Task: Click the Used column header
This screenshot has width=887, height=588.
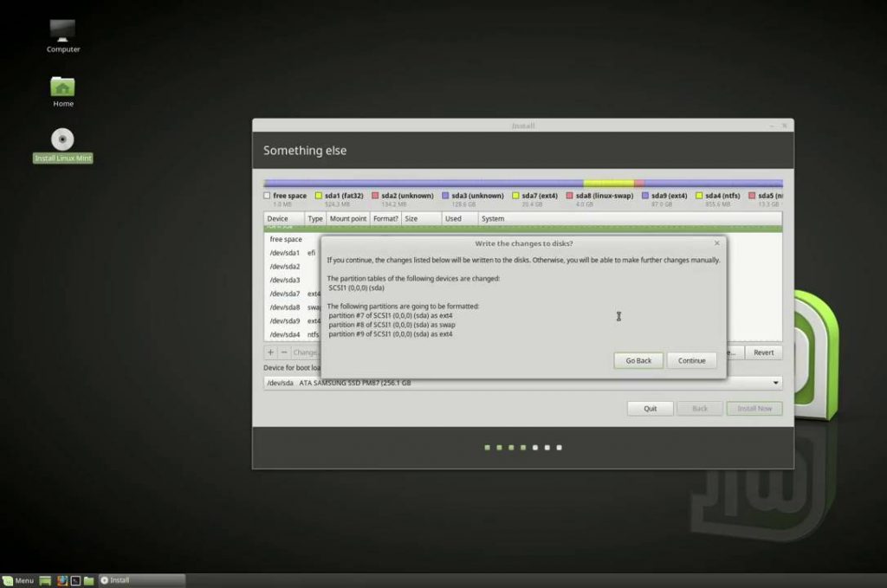Action: click(459, 219)
